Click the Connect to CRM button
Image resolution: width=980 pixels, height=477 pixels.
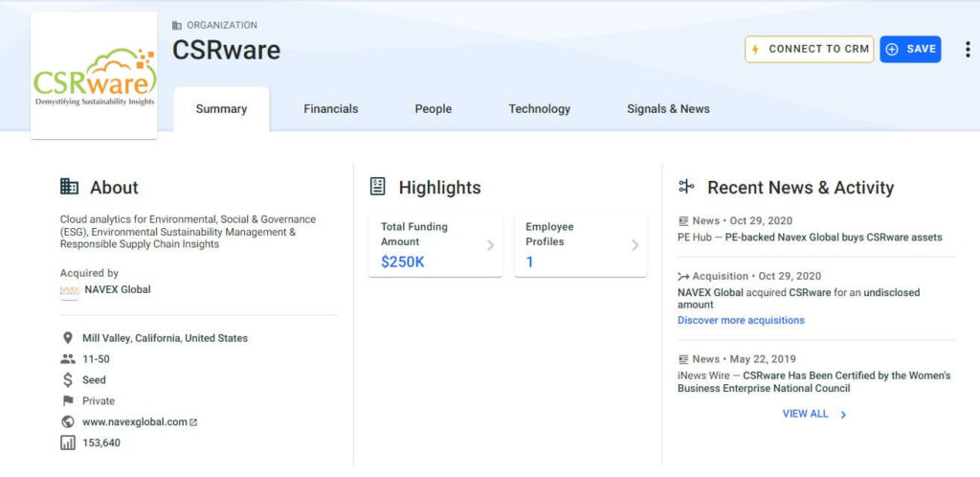tap(810, 50)
